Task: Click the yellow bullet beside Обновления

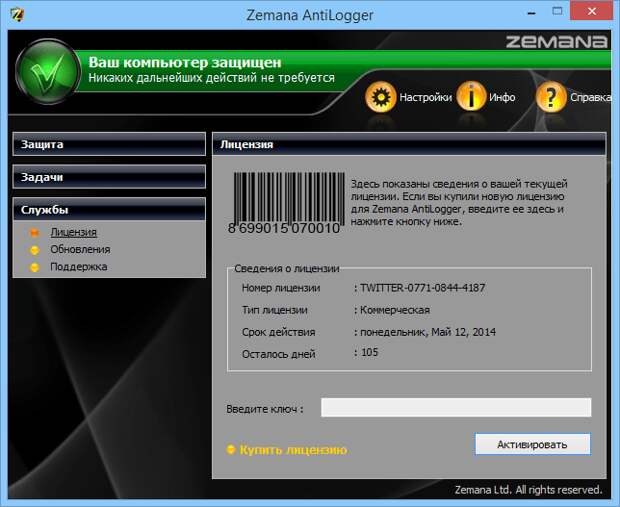Action: point(35,250)
